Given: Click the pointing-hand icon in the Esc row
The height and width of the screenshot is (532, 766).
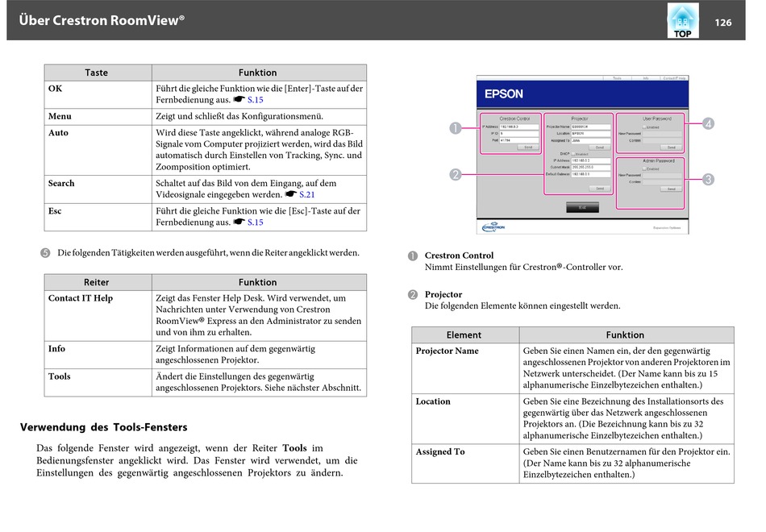Looking at the screenshot, I should 239,222.
